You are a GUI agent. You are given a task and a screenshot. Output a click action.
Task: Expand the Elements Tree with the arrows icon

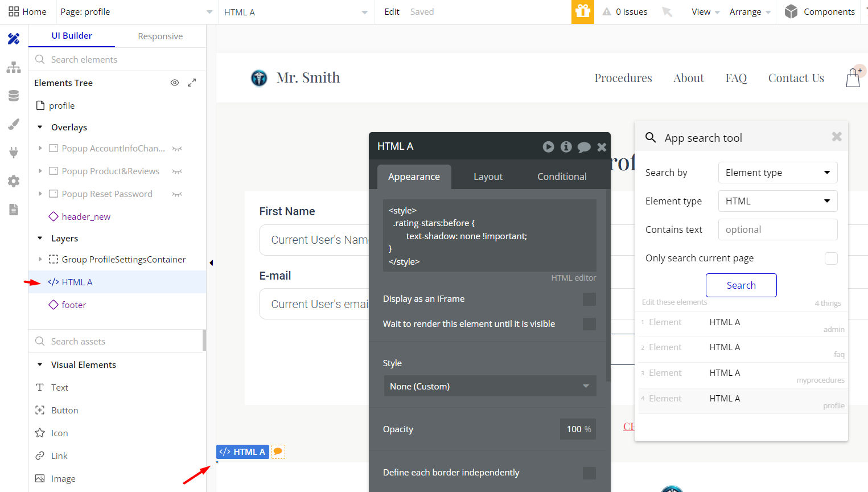tap(192, 83)
